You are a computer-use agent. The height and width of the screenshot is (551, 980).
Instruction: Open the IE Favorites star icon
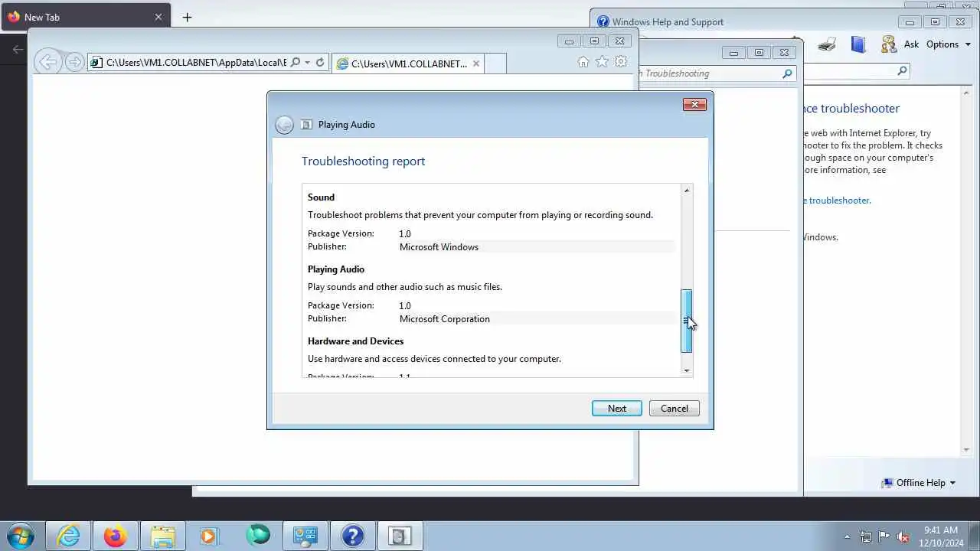[x=602, y=62]
